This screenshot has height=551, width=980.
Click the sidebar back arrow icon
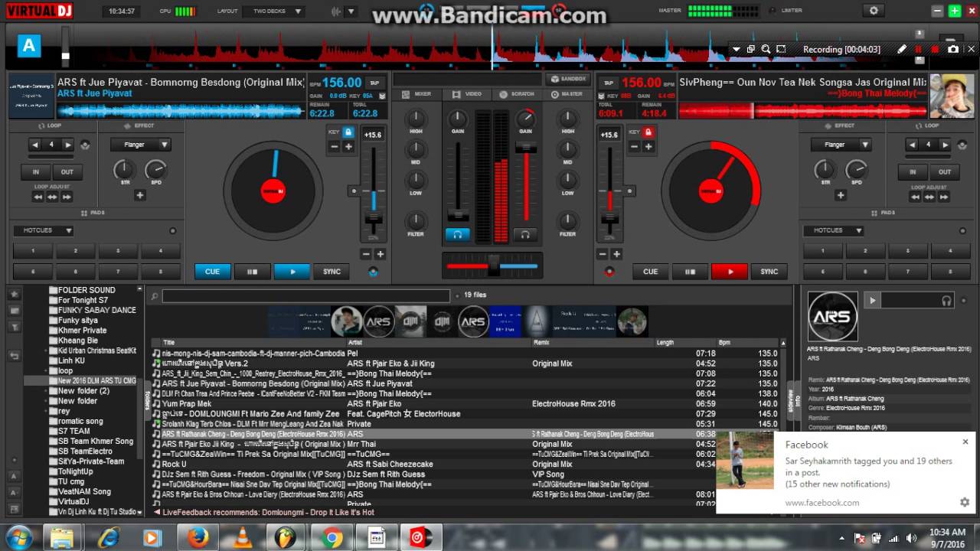(14, 356)
